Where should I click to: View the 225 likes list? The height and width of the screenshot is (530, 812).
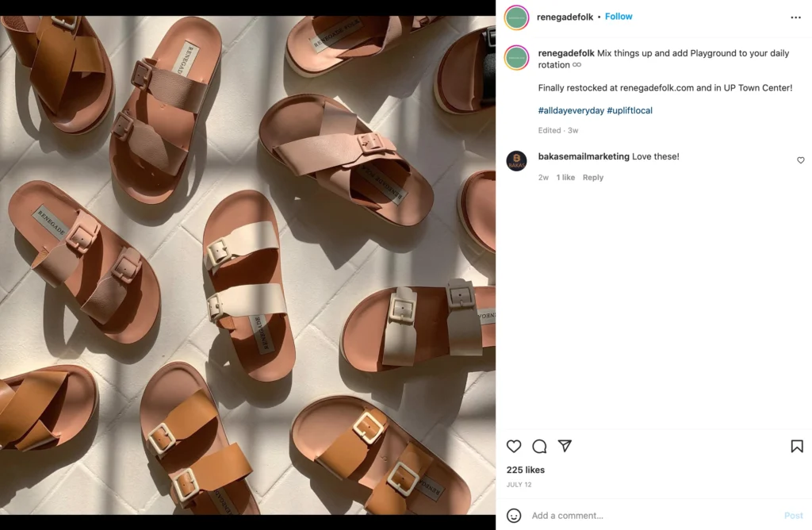tap(525, 470)
